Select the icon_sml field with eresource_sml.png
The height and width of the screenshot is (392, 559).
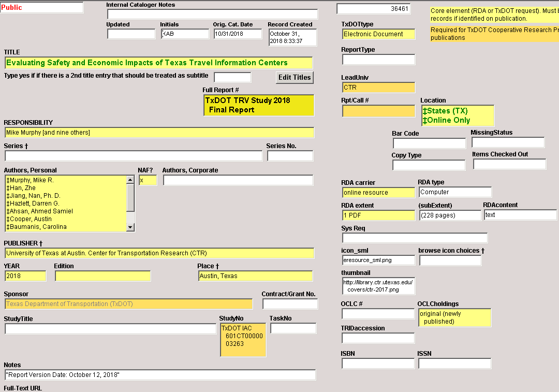point(378,260)
